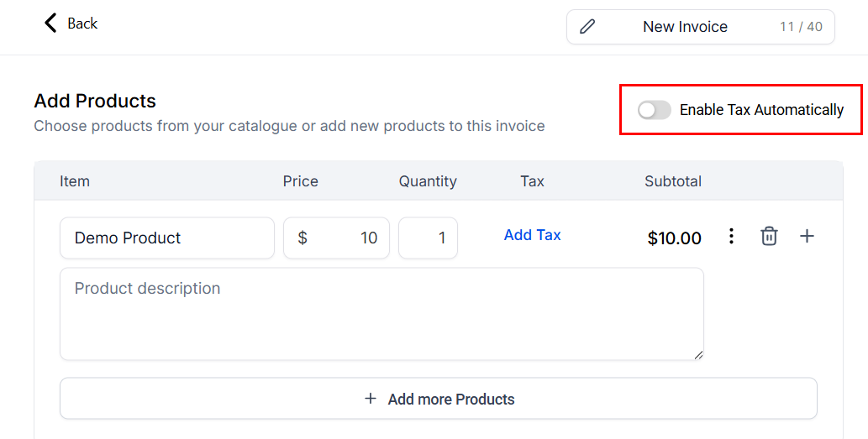
Task: Click into the Product description text area
Action: tap(381, 314)
